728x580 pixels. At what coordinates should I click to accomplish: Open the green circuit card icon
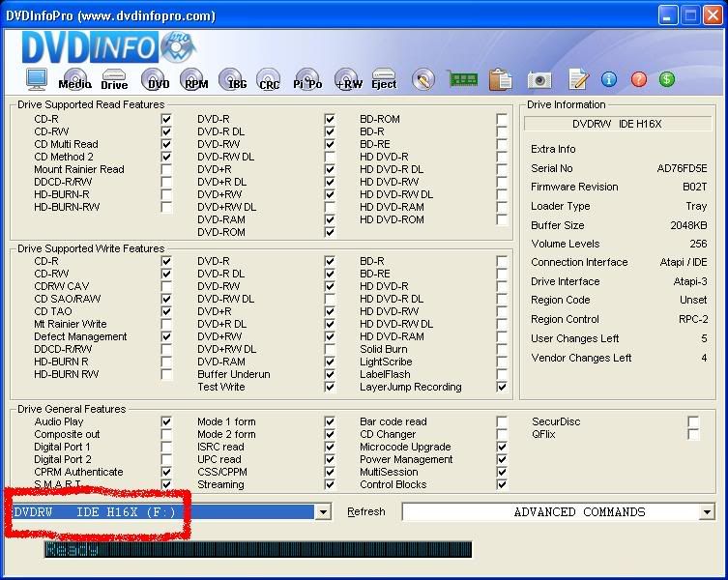click(x=462, y=79)
